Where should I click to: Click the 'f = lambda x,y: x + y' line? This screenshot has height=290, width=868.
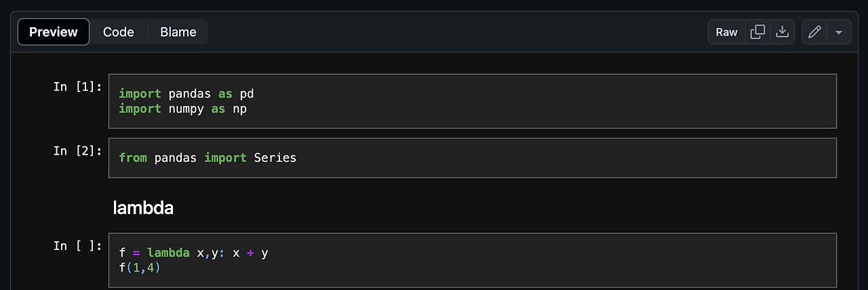coord(193,253)
